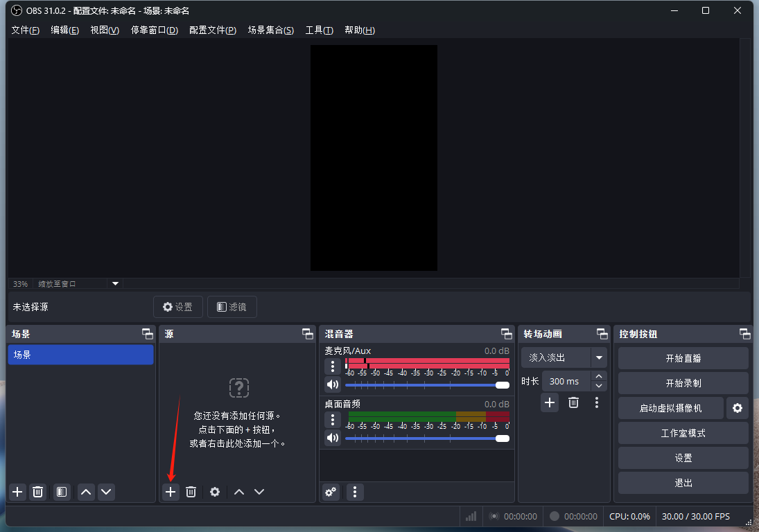Click the 开始录制 button
Viewport: 759px width, 532px height.
[683, 383]
